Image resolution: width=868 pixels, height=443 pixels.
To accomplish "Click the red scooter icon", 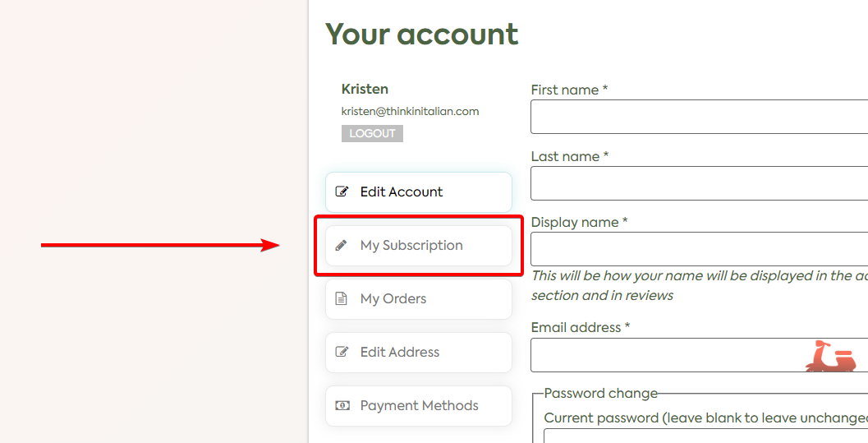I will [x=830, y=357].
